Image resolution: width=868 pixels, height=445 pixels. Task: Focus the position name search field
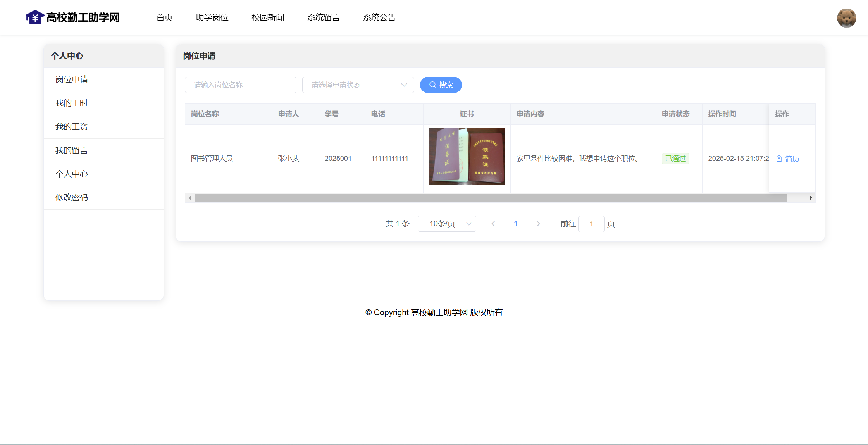(240, 85)
